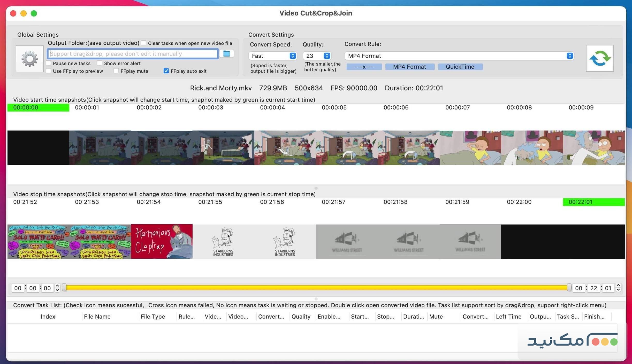
Task: Open the settings gear icon
Action: [29, 59]
